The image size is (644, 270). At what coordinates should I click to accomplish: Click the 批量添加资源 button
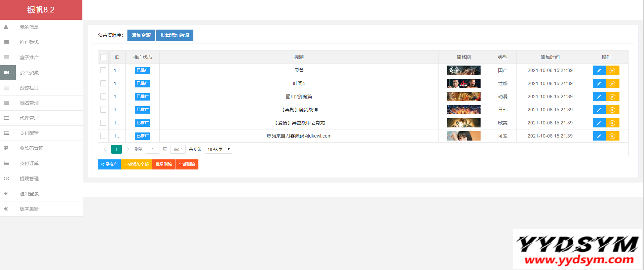175,35
